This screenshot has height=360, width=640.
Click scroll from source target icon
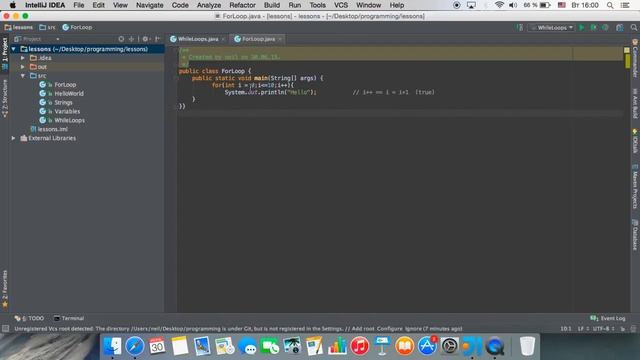121,39
